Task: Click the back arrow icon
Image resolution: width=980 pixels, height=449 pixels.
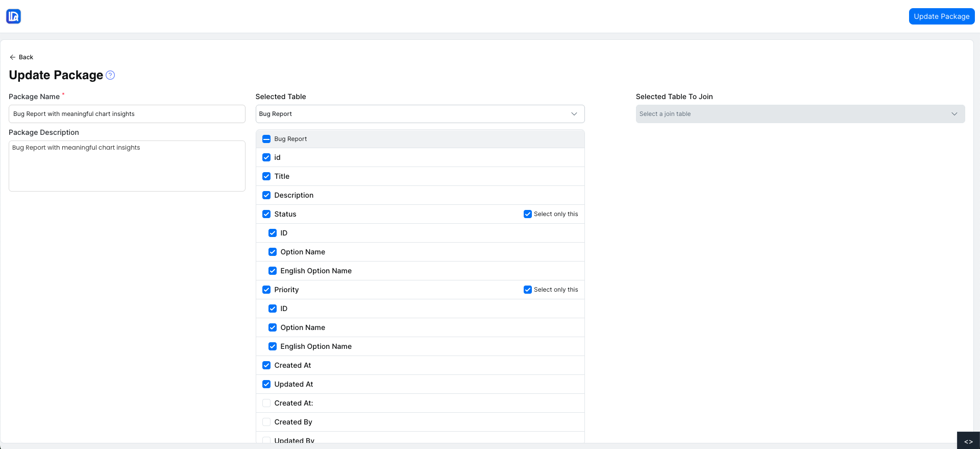Action: (13, 57)
